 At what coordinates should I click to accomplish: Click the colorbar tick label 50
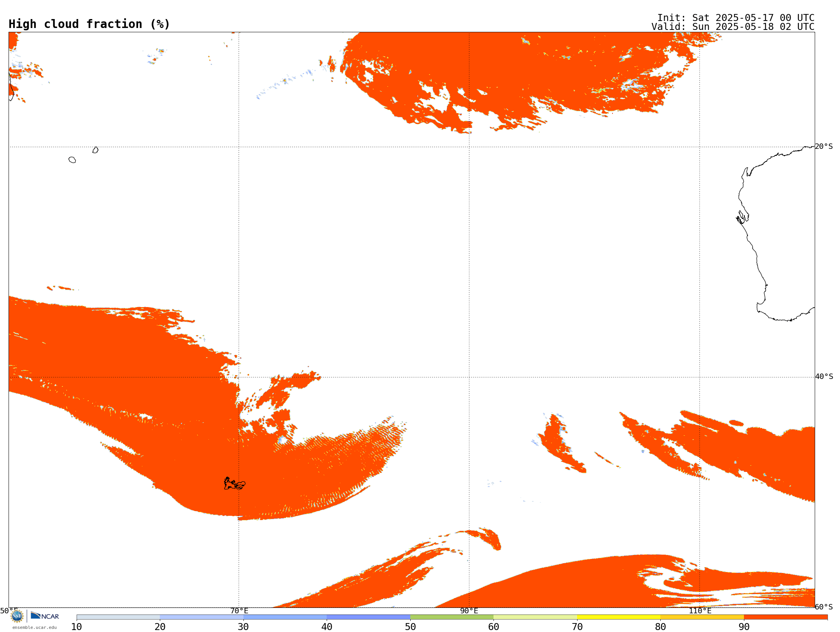point(410,627)
